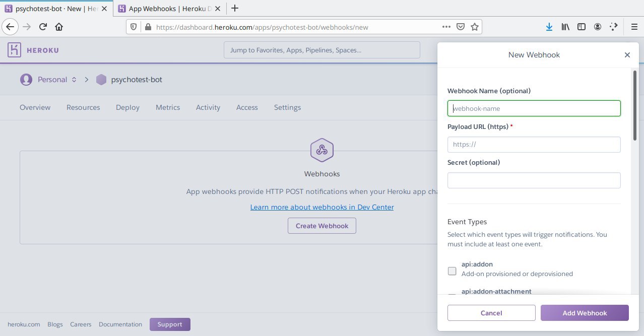Focus the Webhook Name input field

[x=534, y=108]
